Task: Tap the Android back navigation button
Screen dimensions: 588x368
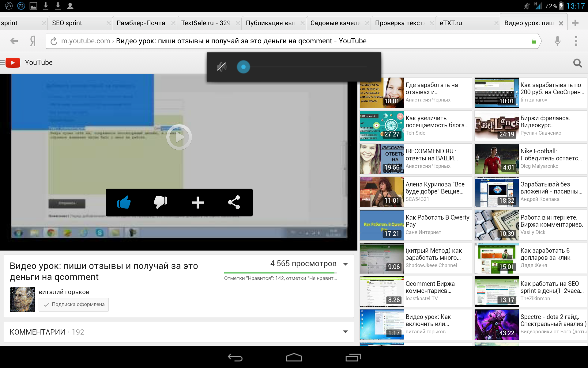Action: coord(235,357)
